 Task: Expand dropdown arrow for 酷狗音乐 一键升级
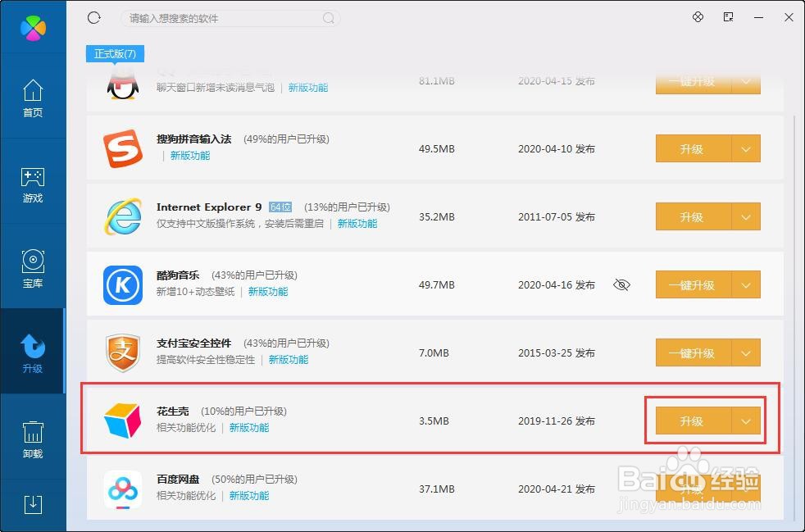(746, 285)
